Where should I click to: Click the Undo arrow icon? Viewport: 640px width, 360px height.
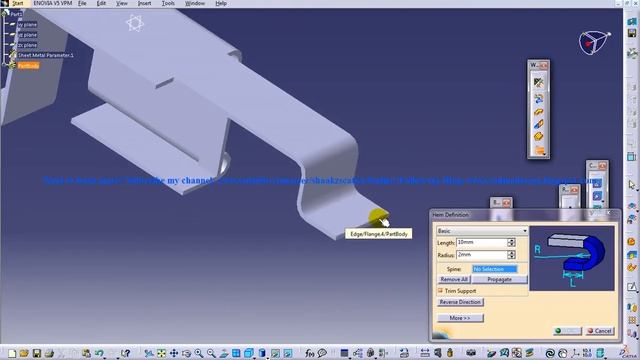[x=99, y=353]
